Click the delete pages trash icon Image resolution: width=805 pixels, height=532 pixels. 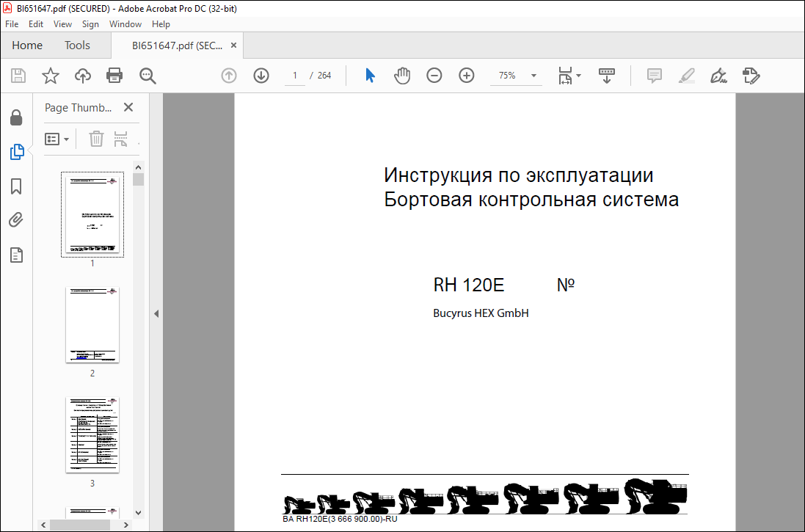tap(96, 139)
